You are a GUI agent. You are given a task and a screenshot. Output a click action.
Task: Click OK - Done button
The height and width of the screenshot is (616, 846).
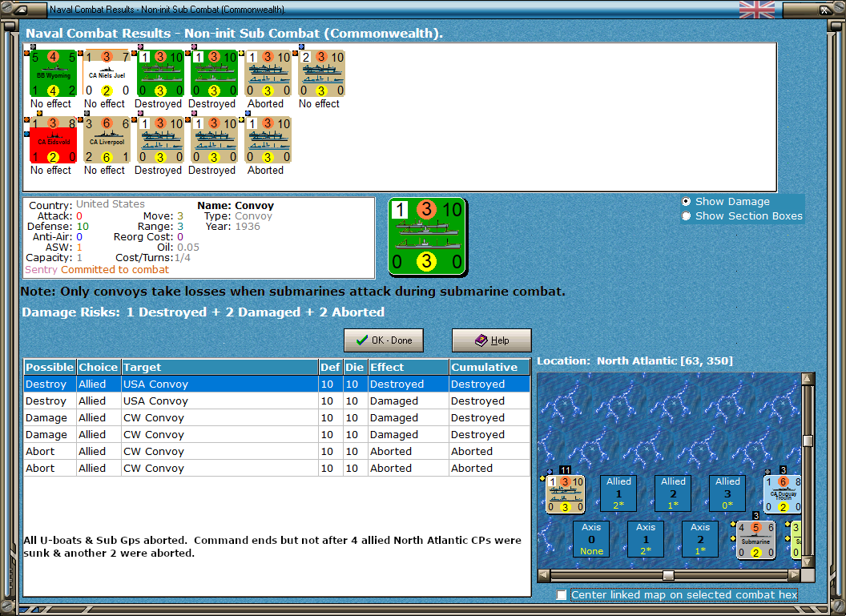[384, 340]
